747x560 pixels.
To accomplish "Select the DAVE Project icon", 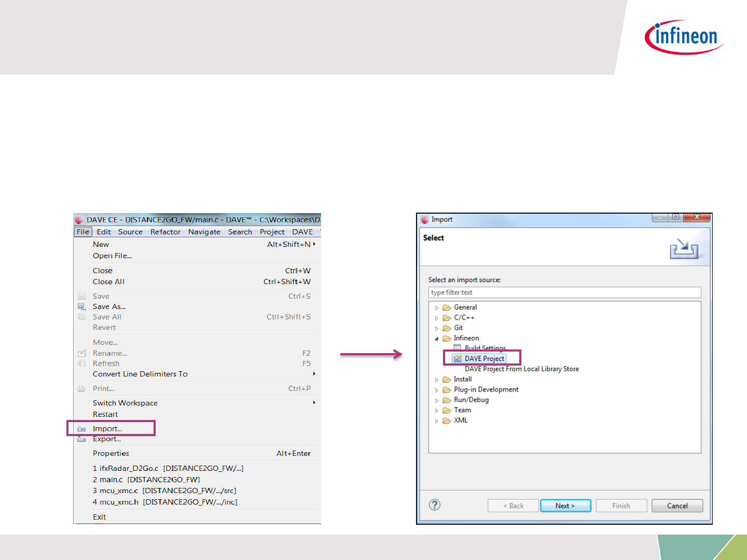I will click(x=458, y=358).
